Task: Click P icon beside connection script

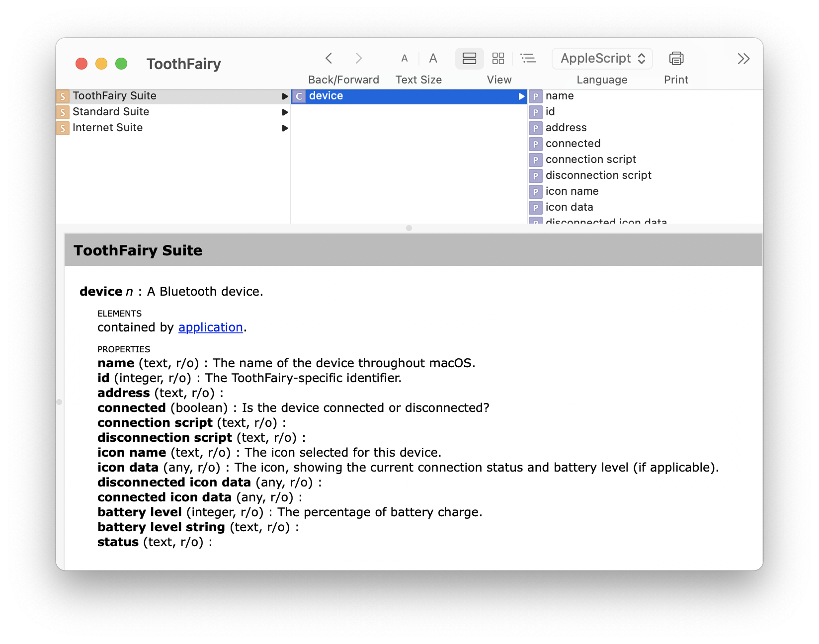Action: point(535,160)
